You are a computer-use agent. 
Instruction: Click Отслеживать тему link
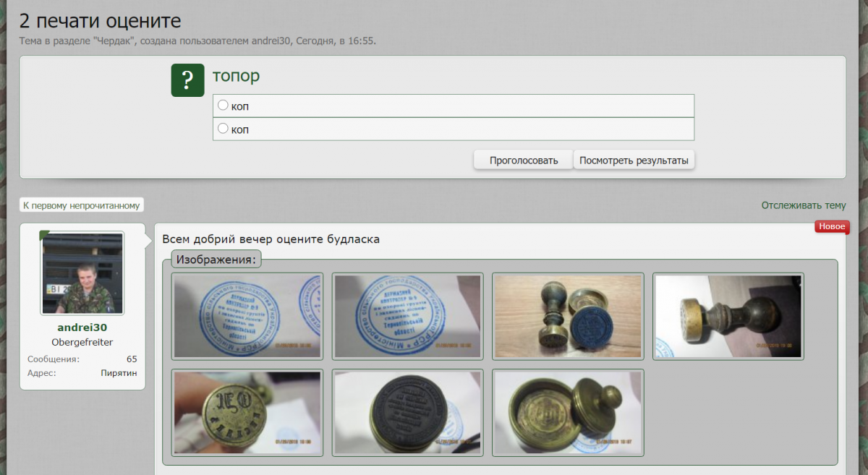(804, 205)
